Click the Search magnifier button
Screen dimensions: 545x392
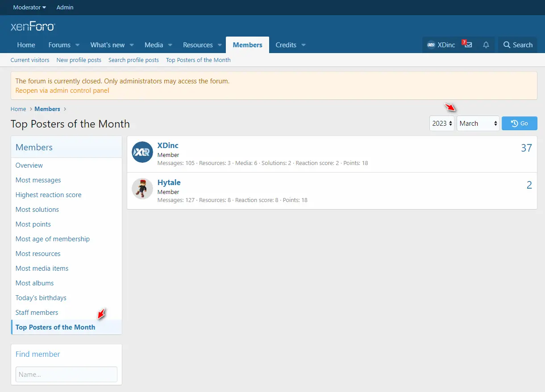click(518, 45)
